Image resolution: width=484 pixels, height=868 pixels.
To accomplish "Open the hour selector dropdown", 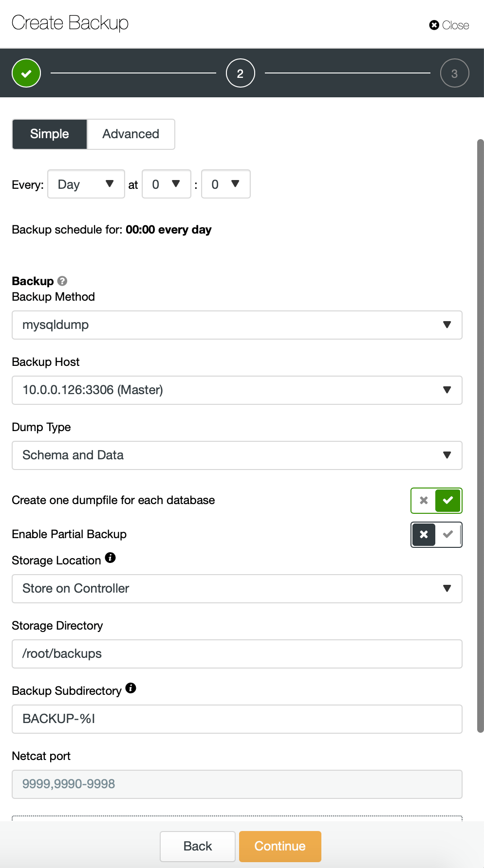I will [166, 184].
